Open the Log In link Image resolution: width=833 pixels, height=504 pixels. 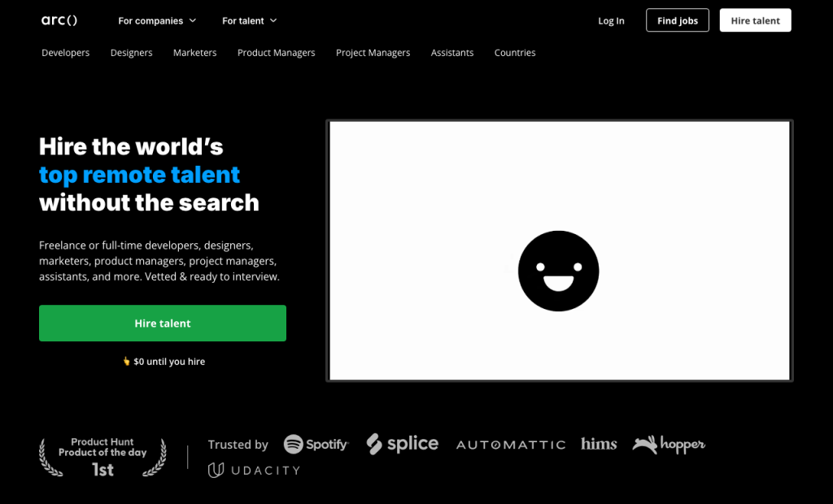point(611,20)
